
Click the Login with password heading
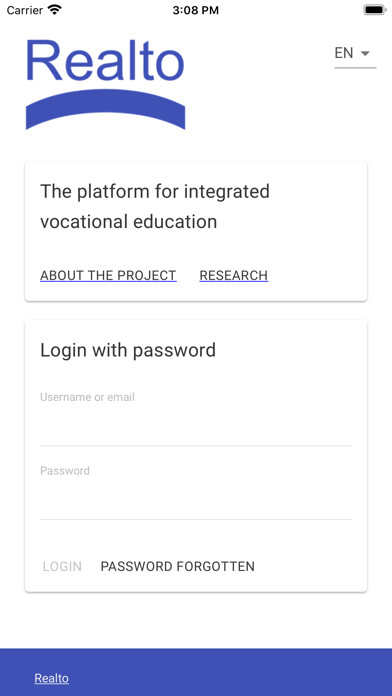click(128, 350)
